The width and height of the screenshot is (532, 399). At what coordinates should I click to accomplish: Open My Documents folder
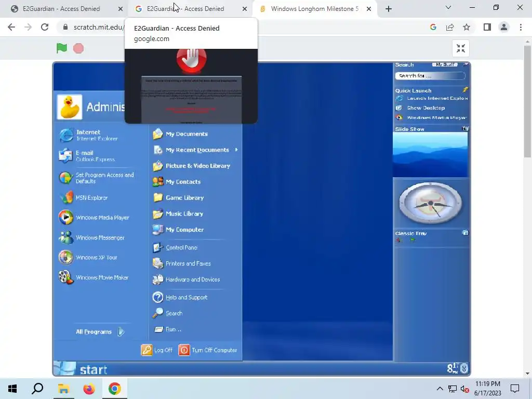pos(180,134)
